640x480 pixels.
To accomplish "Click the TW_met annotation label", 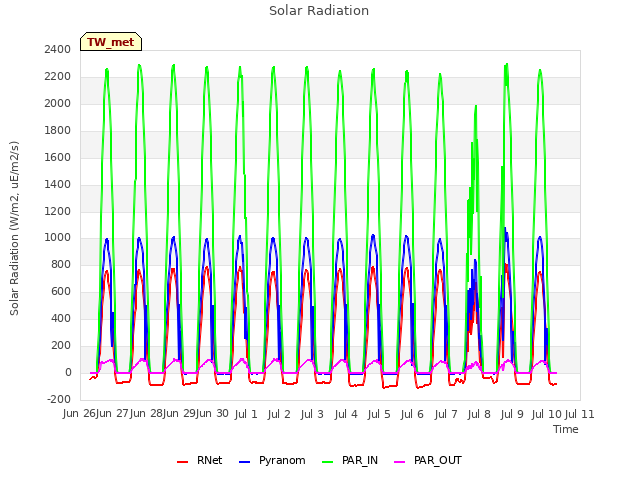I will (x=111, y=42).
